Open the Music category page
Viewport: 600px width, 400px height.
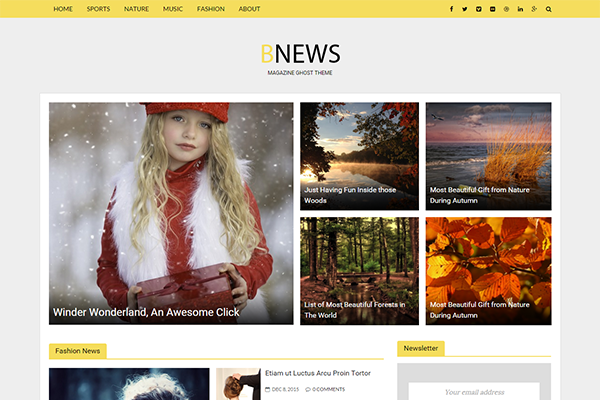pos(173,9)
